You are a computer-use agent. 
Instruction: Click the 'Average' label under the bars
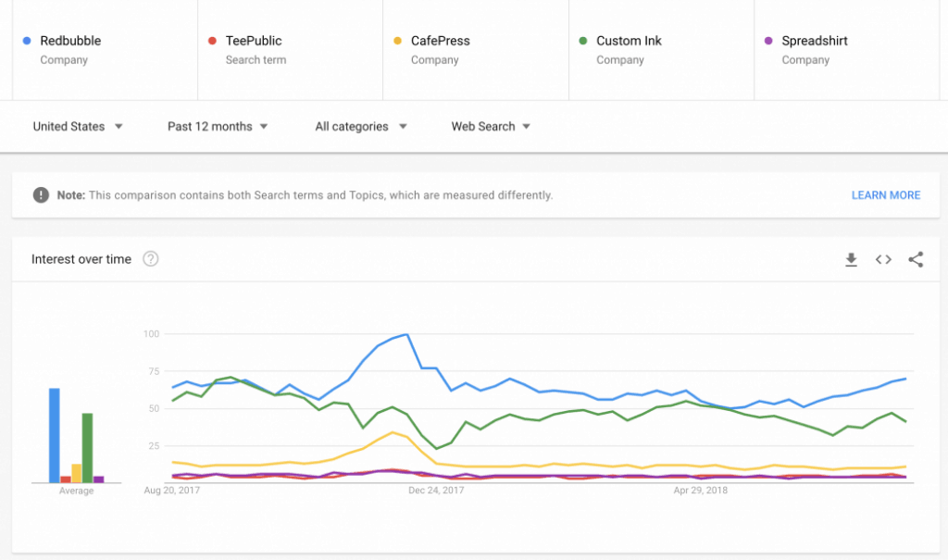[76, 492]
